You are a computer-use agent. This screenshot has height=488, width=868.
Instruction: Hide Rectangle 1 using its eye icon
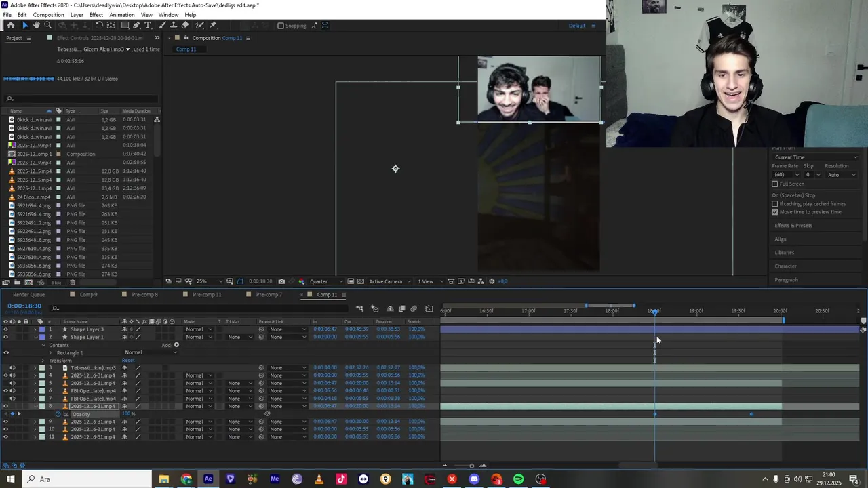[6, 352]
